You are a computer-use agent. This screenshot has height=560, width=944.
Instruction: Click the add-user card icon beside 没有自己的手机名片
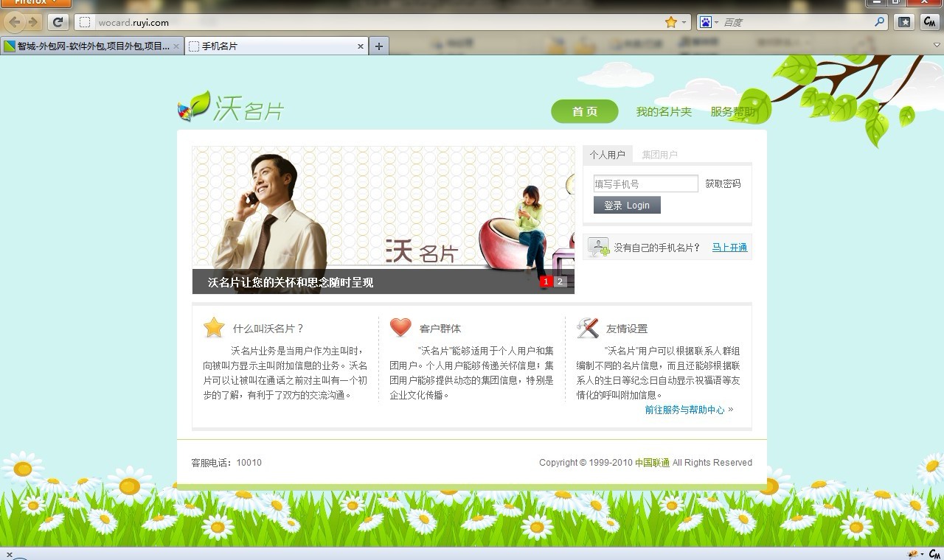[x=598, y=247]
